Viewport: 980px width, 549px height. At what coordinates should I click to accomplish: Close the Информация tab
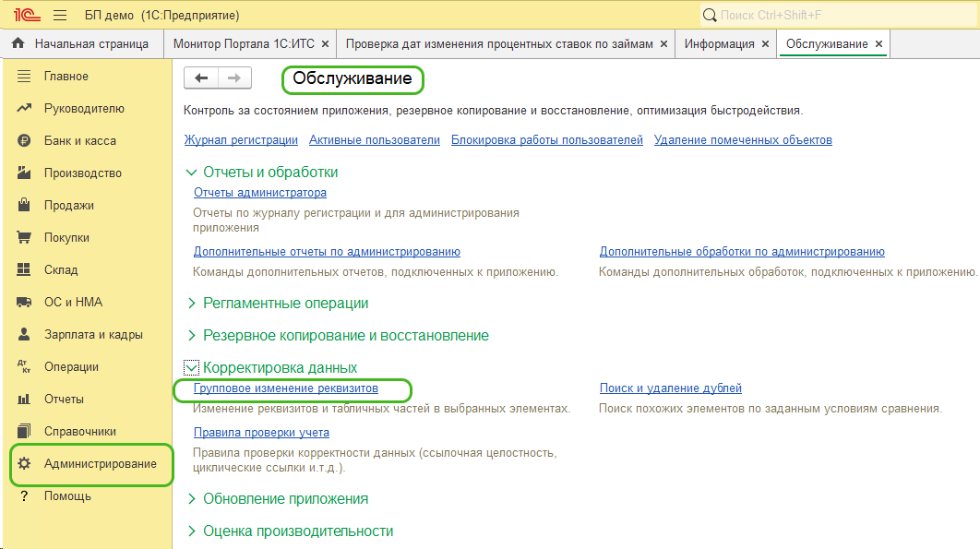tap(766, 44)
